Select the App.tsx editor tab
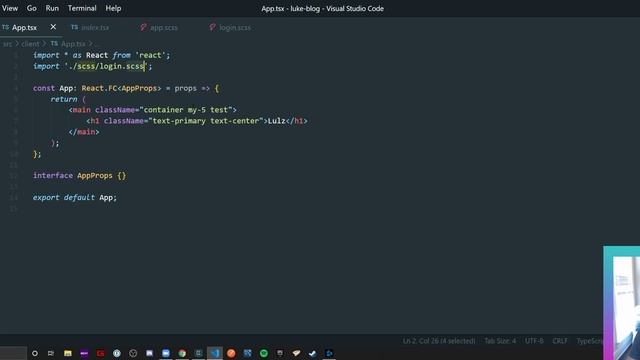The image size is (640, 360). click(24, 27)
